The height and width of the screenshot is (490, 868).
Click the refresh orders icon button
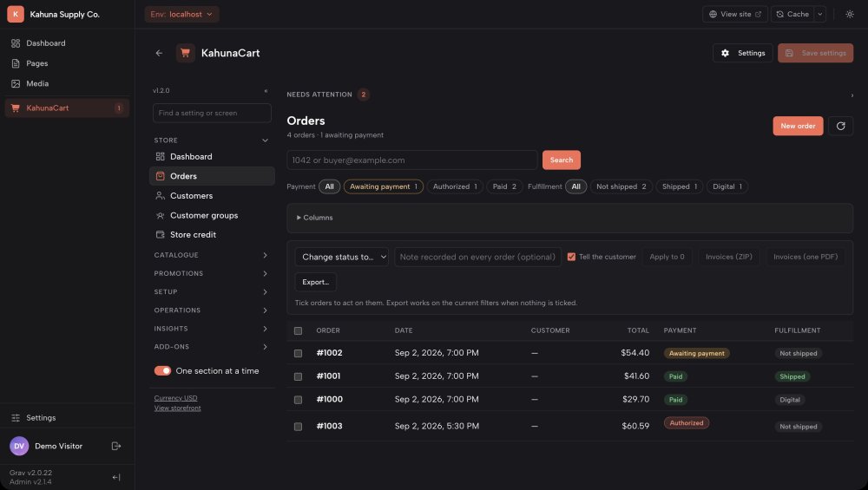[x=840, y=126]
